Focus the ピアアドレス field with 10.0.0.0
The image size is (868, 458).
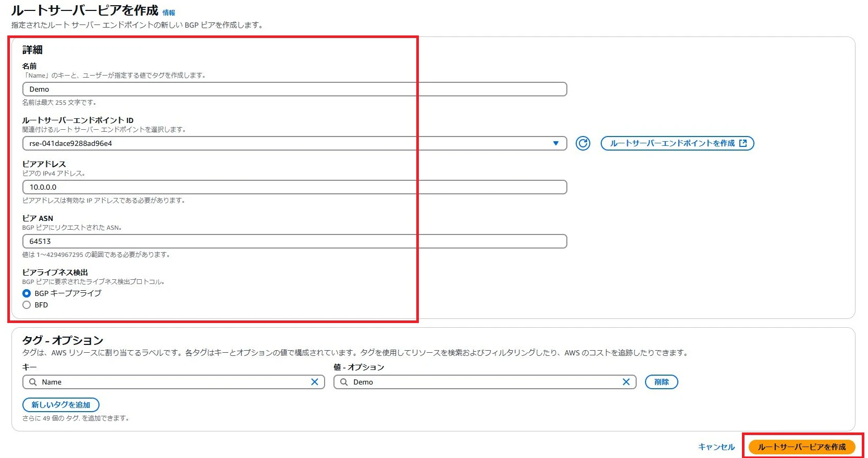[294, 187]
